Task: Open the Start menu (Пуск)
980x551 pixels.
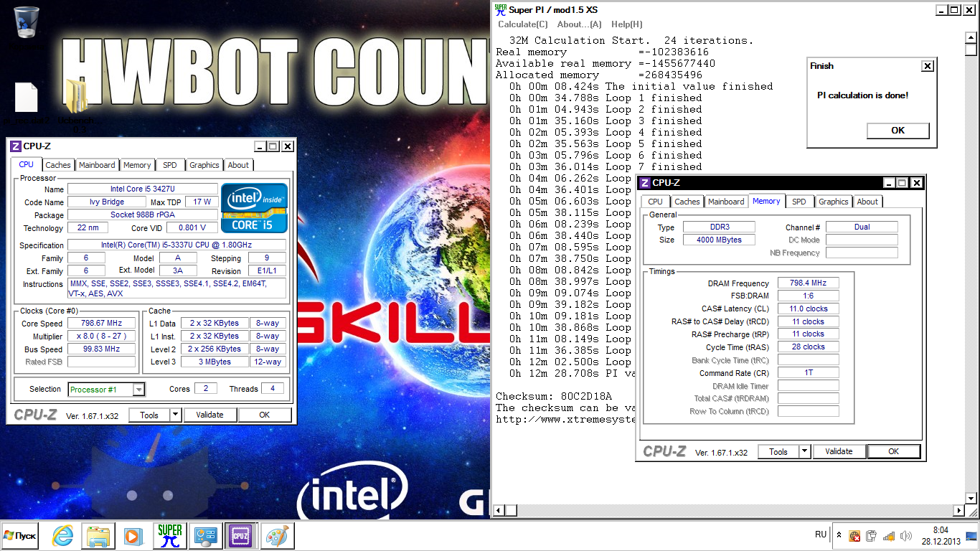Action: click(20, 535)
